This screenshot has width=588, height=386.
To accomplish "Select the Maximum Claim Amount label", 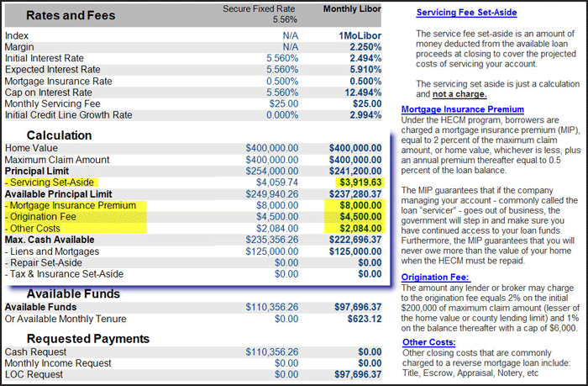I will [x=57, y=160].
